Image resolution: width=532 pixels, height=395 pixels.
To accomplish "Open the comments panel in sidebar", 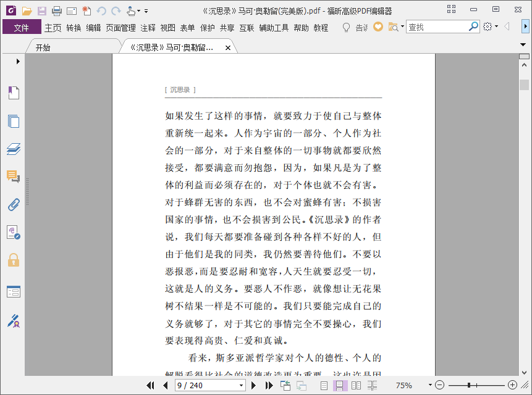I will click(x=14, y=177).
